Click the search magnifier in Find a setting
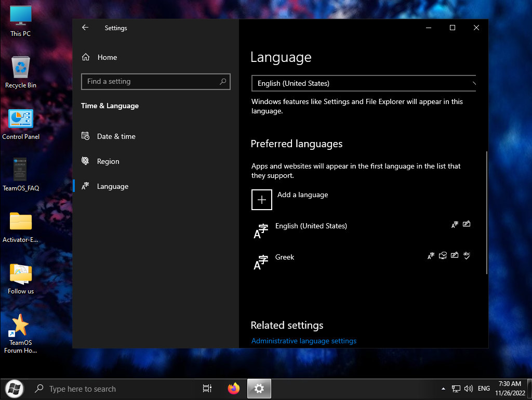The image size is (532, 400). click(x=223, y=82)
